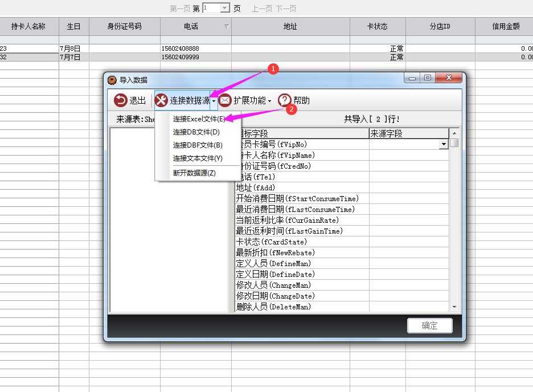Select birthday cell 7月7日

point(74,57)
